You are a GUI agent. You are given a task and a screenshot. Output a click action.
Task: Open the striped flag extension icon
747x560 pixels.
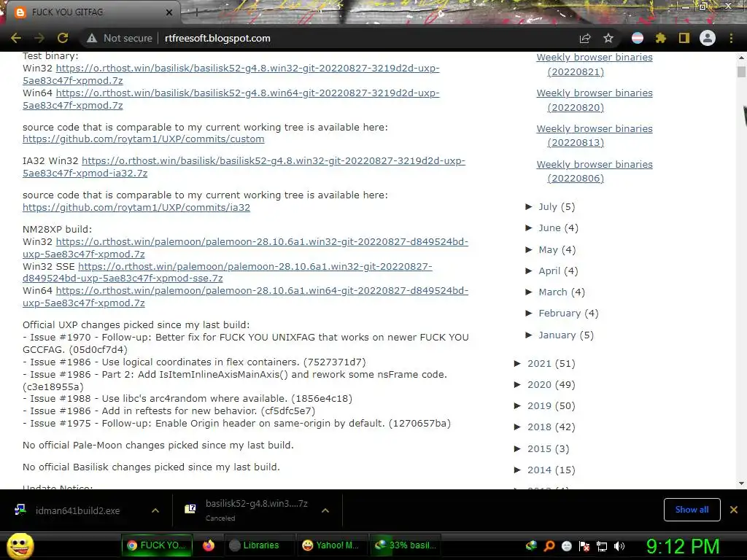tap(638, 38)
